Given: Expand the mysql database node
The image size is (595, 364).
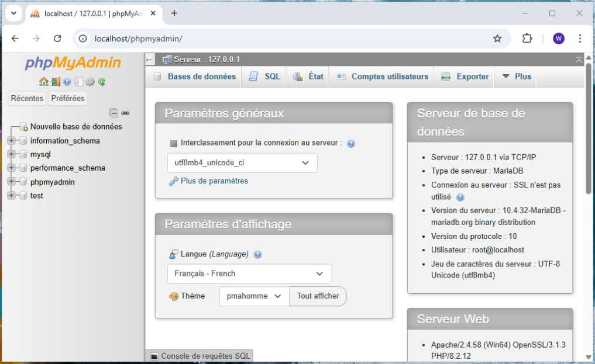Looking at the screenshot, I should pos(10,154).
